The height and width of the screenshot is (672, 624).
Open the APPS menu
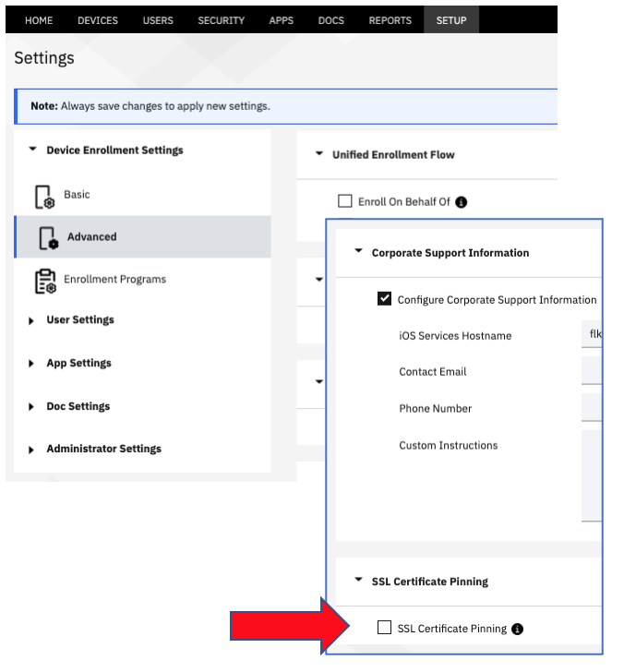[282, 20]
